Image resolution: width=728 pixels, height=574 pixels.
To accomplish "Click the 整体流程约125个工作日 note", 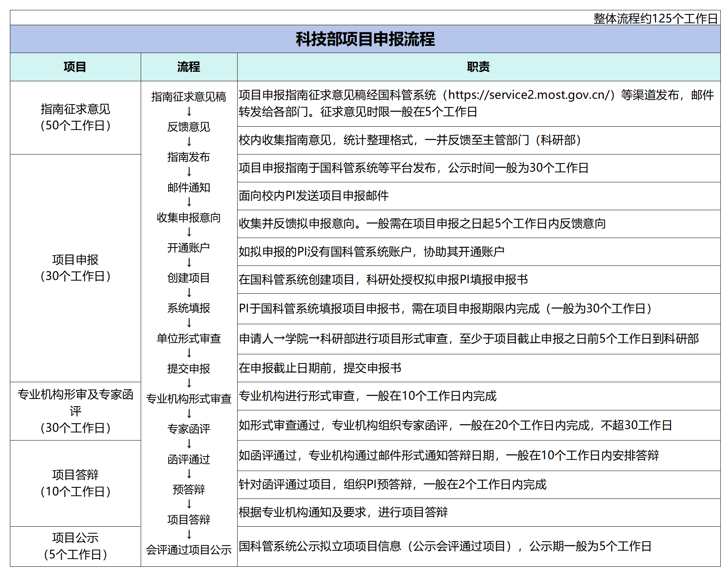I will (655, 18).
